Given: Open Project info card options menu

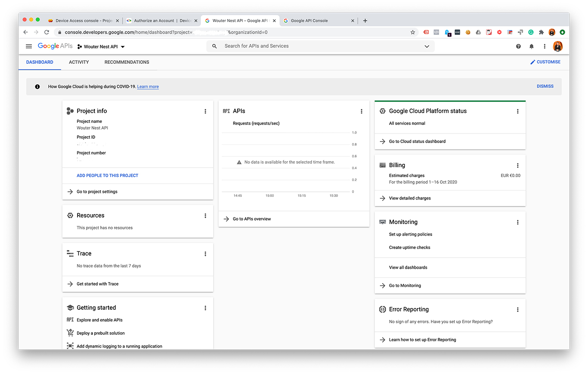Looking at the screenshot, I should click(205, 111).
